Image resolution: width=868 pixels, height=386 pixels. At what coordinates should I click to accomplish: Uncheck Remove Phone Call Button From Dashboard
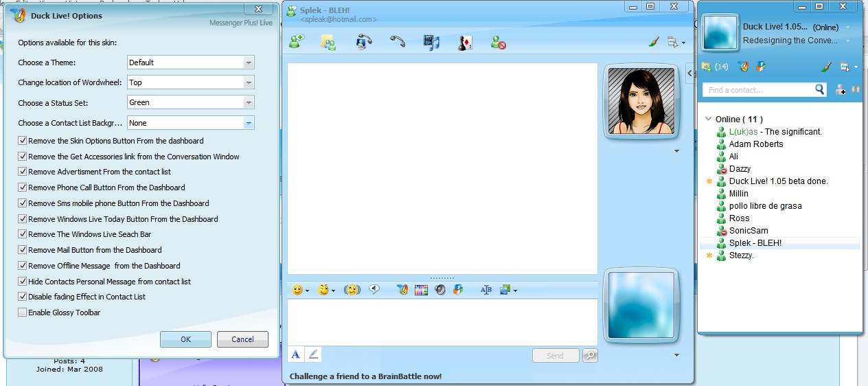point(23,188)
